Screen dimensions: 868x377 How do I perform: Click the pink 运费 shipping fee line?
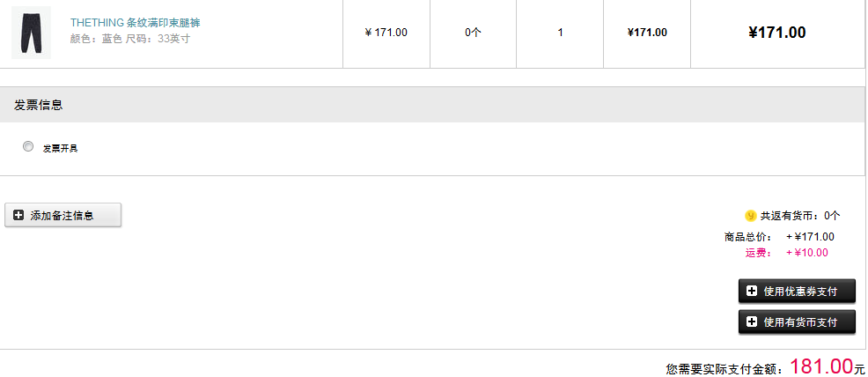(786, 253)
